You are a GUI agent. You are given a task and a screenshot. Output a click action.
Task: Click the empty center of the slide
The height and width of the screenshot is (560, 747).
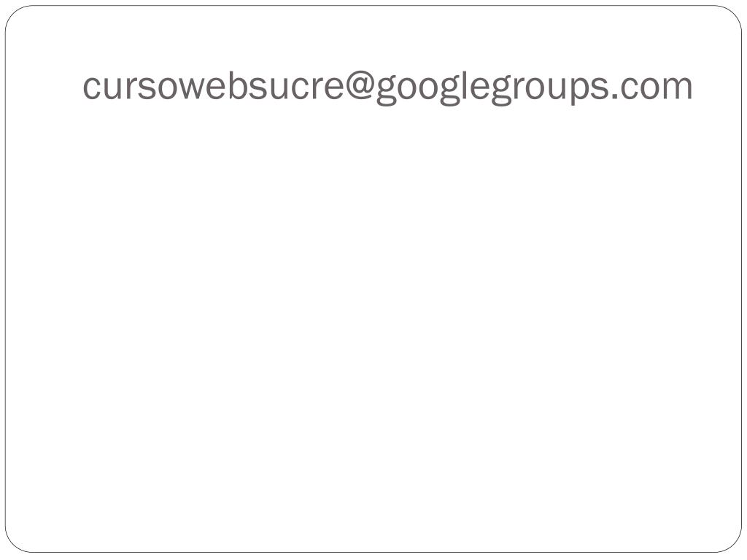373,295
